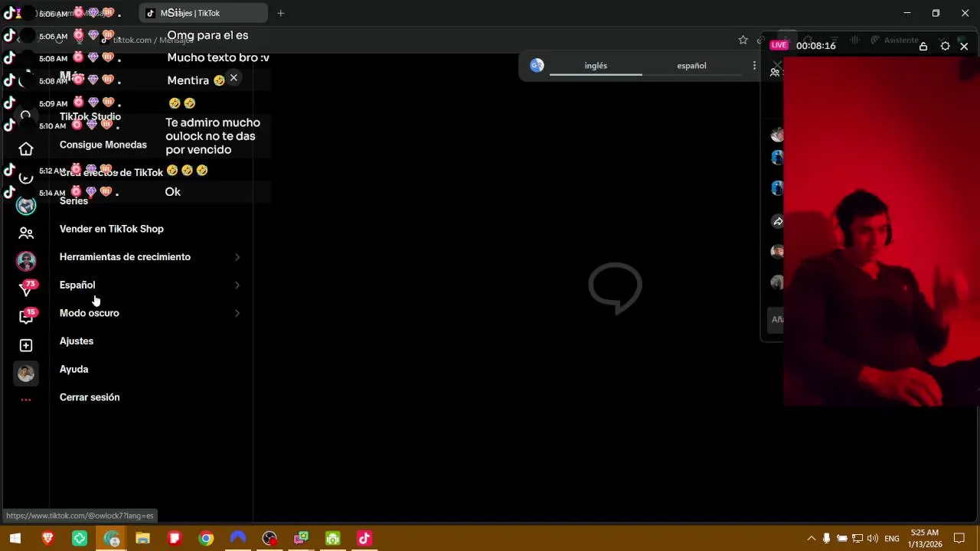Click the lock icon on live overlay

(x=923, y=46)
